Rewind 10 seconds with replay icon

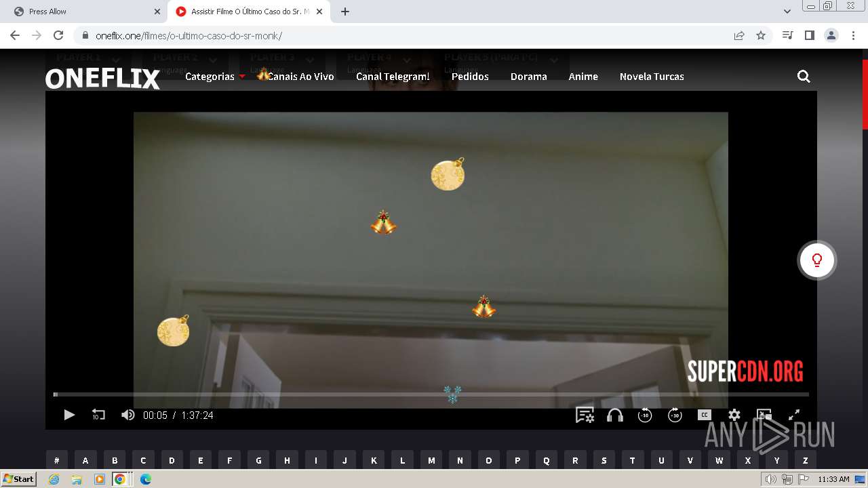(x=98, y=415)
